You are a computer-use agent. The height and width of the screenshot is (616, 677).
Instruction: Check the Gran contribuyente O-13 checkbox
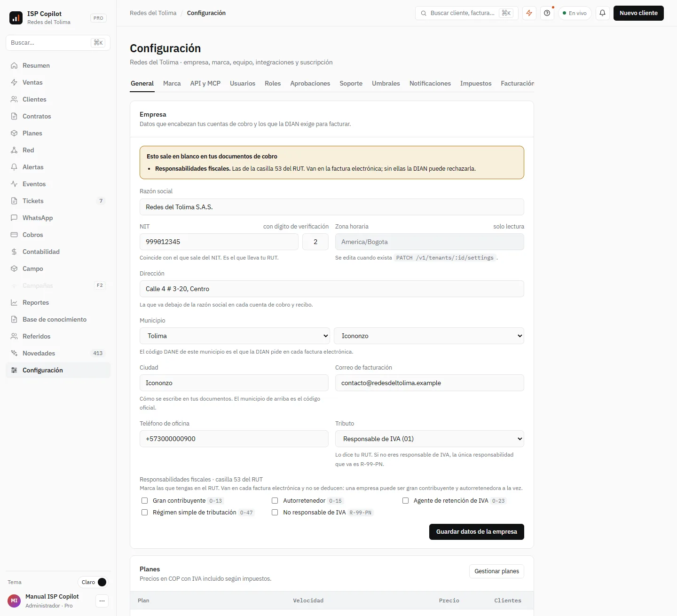tap(145, 501)
